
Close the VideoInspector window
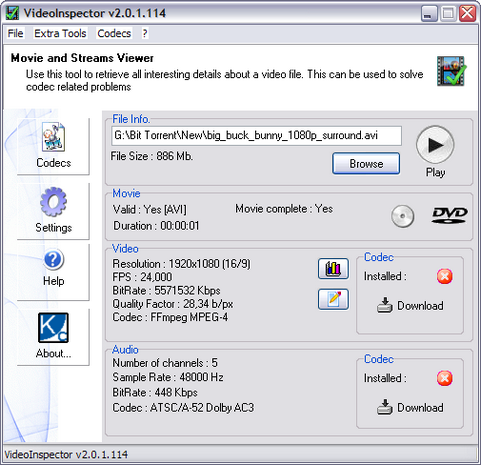(x=468, y=14)
